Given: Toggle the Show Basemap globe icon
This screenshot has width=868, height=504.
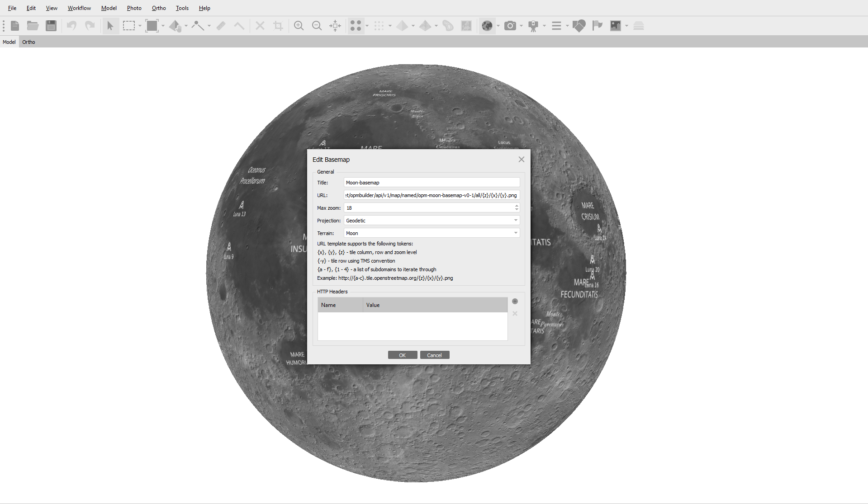Looking at the screenshot, I should tap(487, 26).
